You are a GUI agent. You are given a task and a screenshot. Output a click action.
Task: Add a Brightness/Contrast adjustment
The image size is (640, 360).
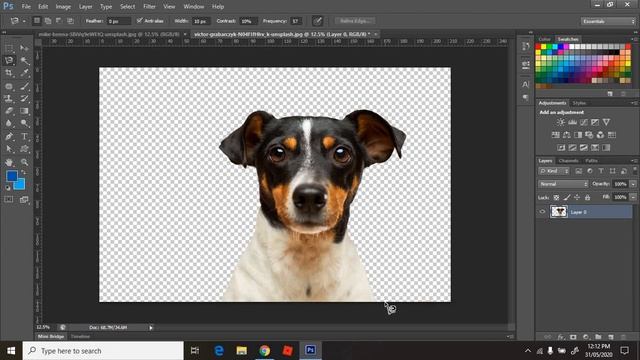[561, 122]
